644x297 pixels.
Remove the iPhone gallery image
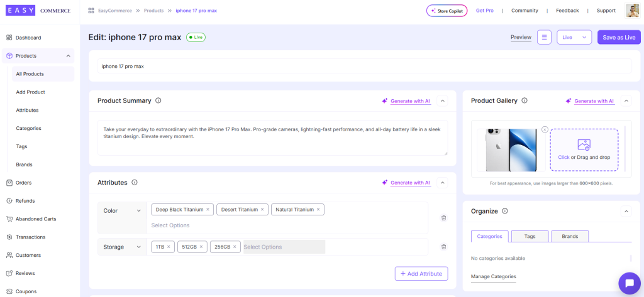tap(545, 129)
